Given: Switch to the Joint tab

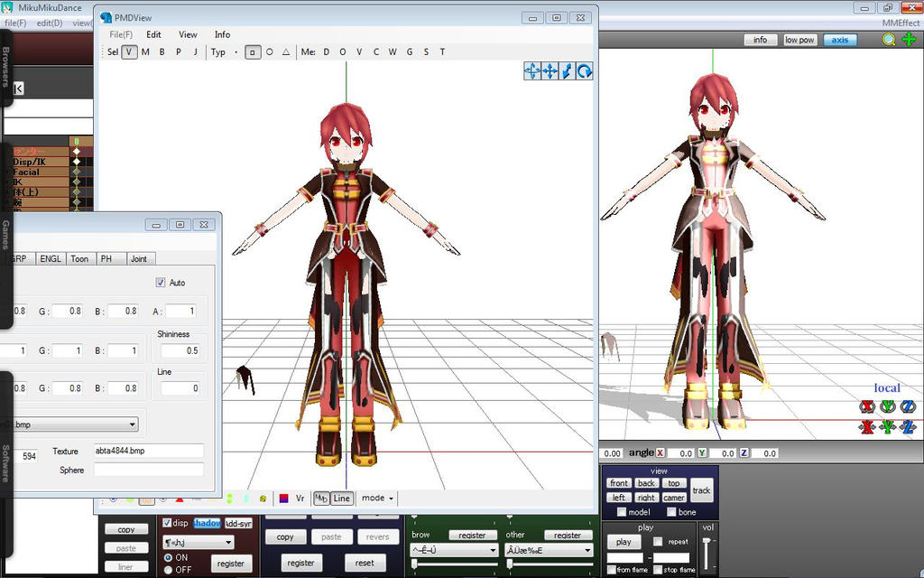Looking at the screenshot, I should pos(139,259).
